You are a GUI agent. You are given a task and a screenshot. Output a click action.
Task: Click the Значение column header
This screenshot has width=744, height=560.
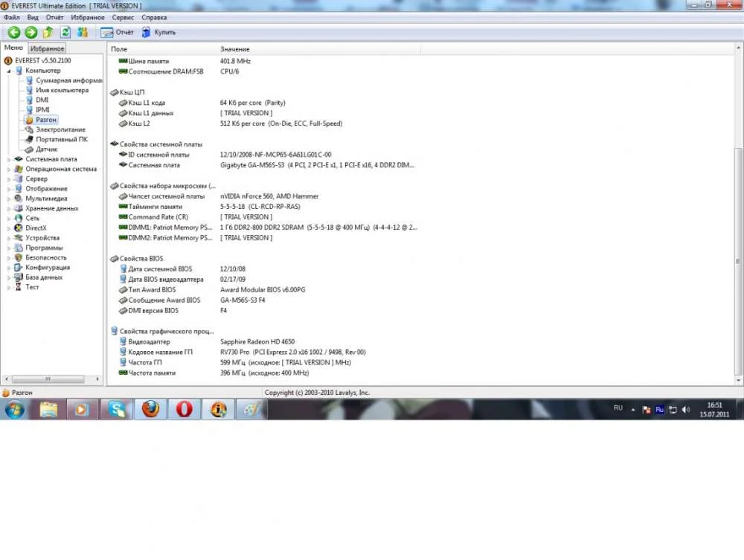pyautogui.click(x=318, y=49)
